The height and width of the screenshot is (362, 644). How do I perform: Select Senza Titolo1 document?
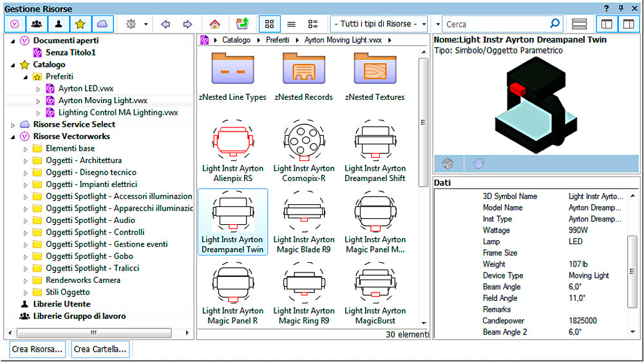click(70, 52)
